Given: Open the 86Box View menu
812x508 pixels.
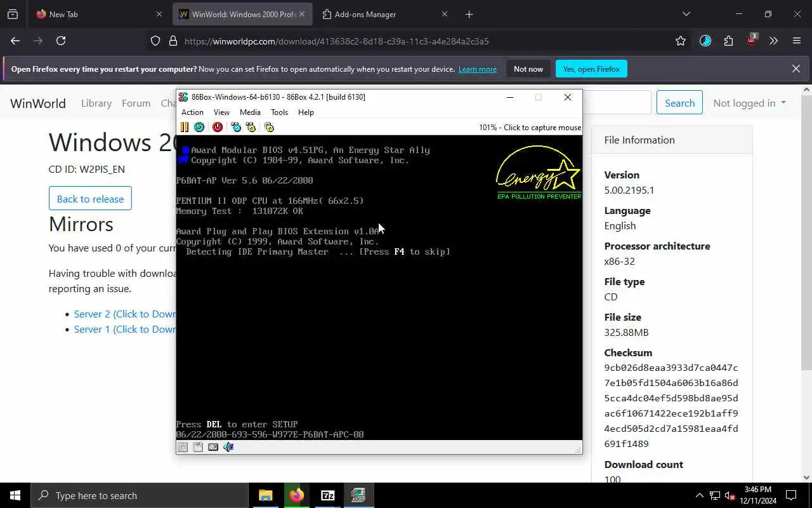Looking at the screenshot, I should pyautogui.click(x=221, y=112).
